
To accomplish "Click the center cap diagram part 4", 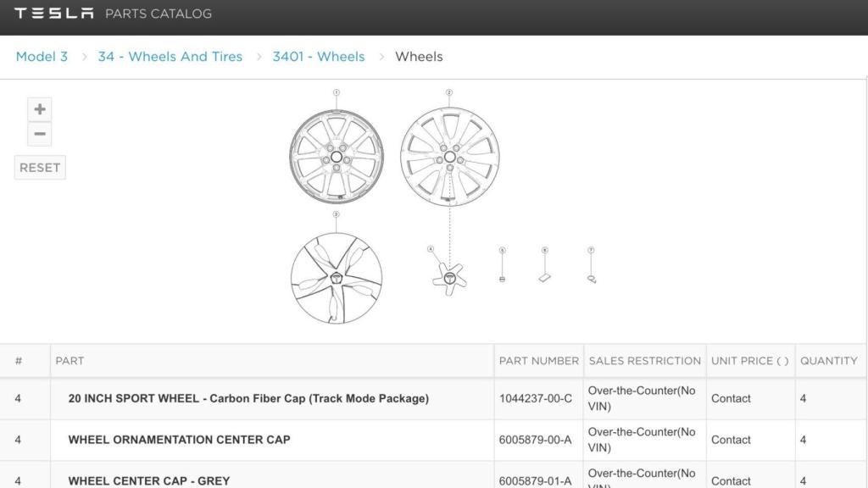I will tap(448, 276).
